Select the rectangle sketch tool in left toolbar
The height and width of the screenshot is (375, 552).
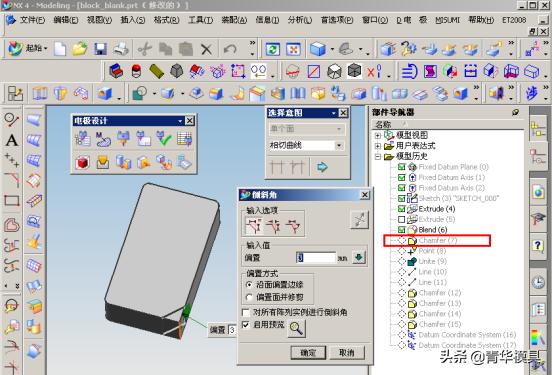12,201
